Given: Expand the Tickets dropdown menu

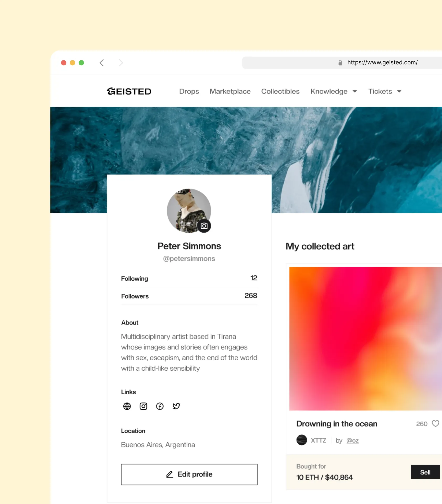Looking at the screenshot, I should pyautogui.click(x=385, y=91).
